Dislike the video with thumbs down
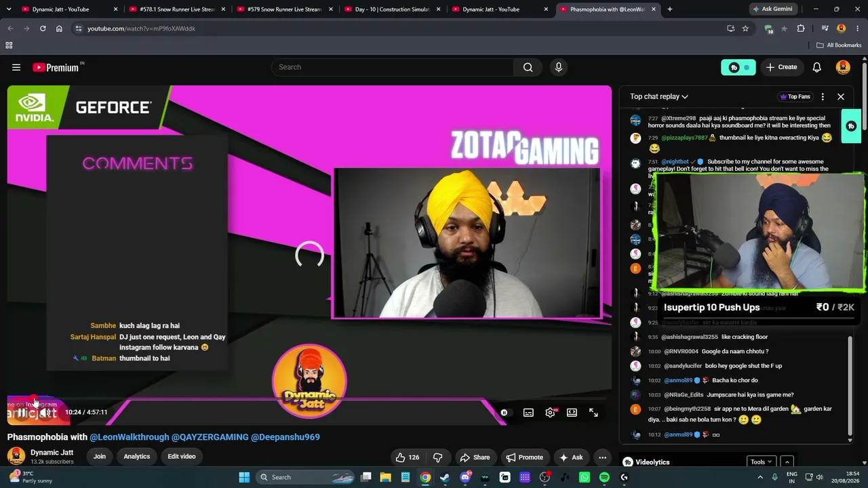This screenshot has height=488, width=868. point(437,457)
